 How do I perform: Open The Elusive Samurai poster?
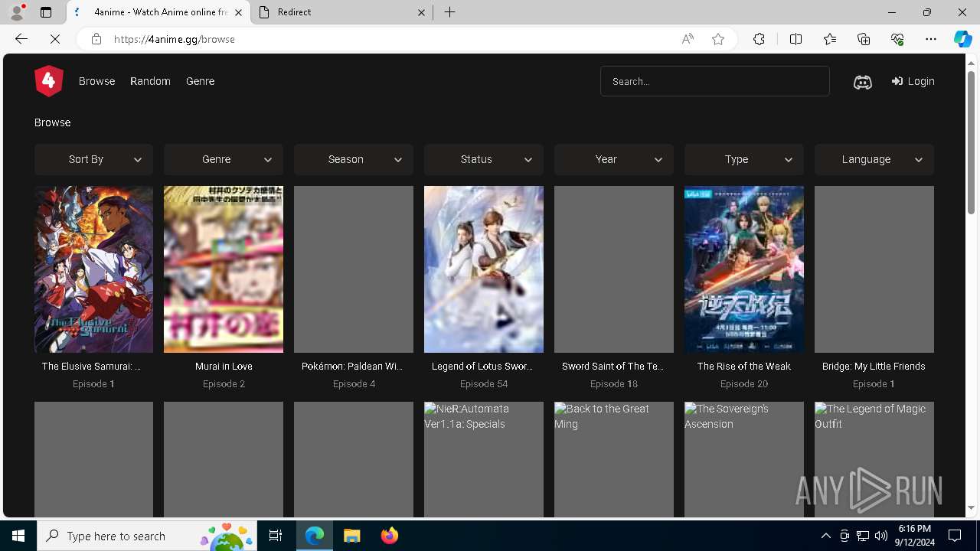tap(93, 269)
